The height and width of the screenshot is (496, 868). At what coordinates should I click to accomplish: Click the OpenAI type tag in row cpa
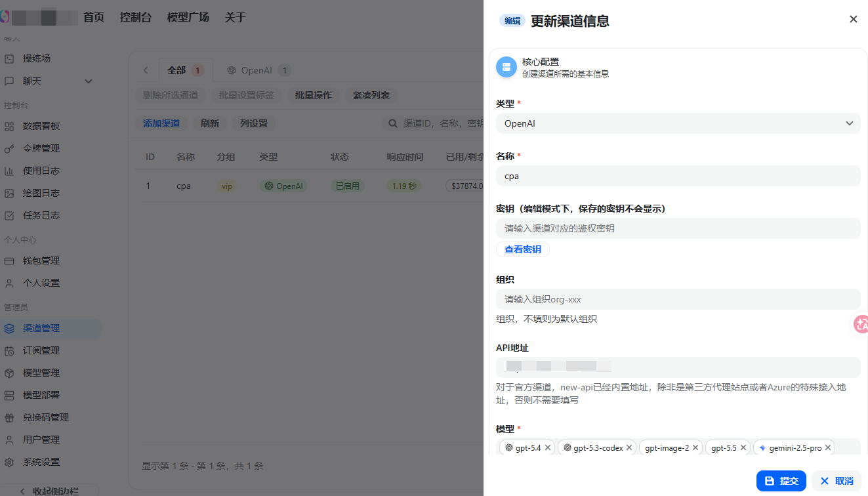283,186
